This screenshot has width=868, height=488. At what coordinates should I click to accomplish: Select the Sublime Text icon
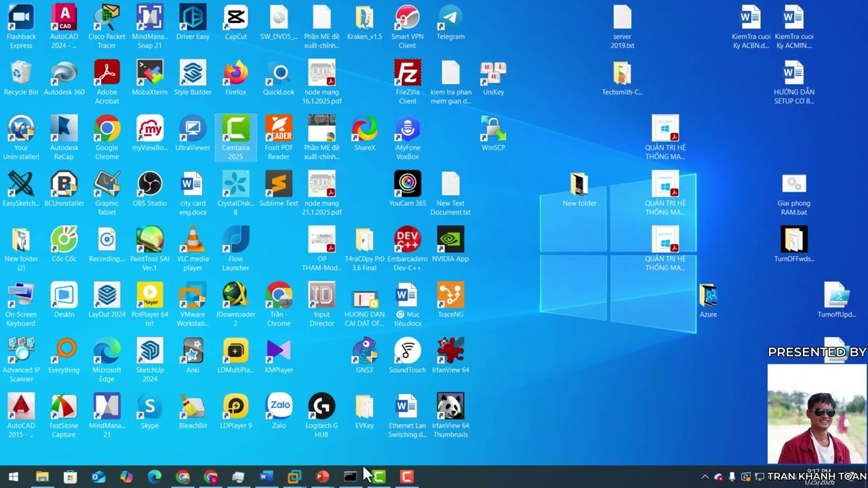pos(279,189)
